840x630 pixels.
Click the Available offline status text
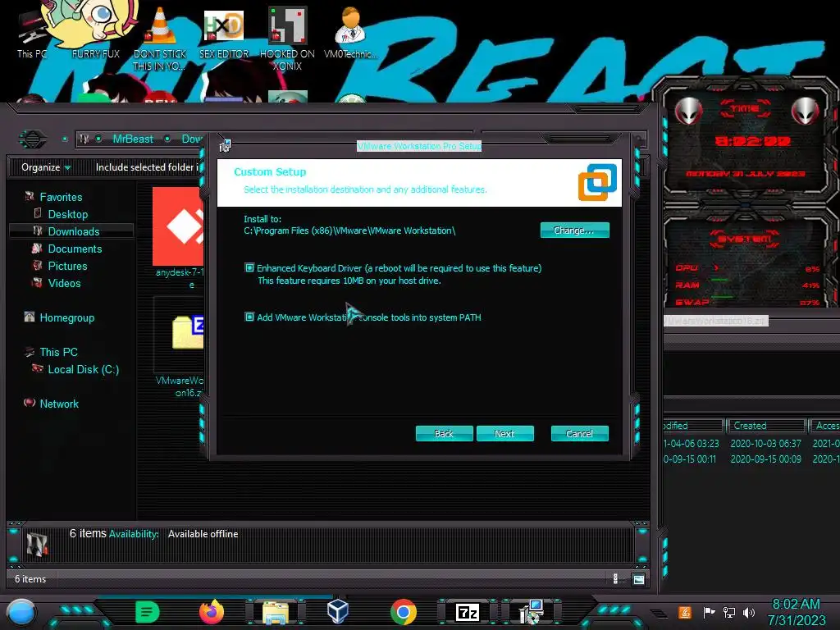(x=203, y=534)
